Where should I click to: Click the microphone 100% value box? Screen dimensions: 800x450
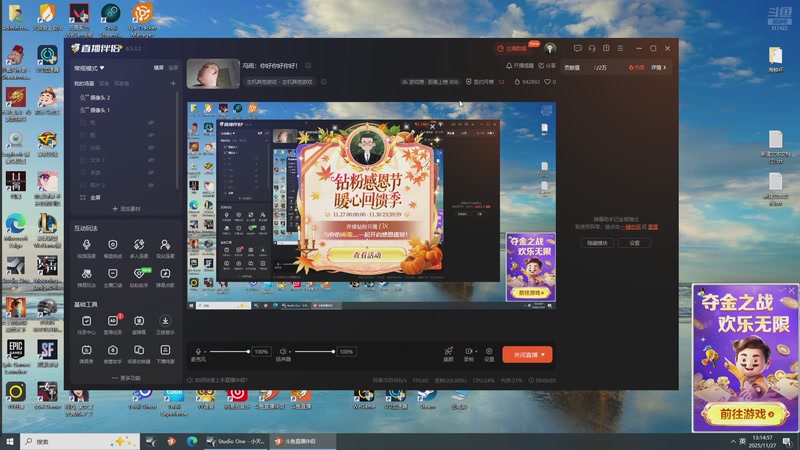tap(261, 352)
